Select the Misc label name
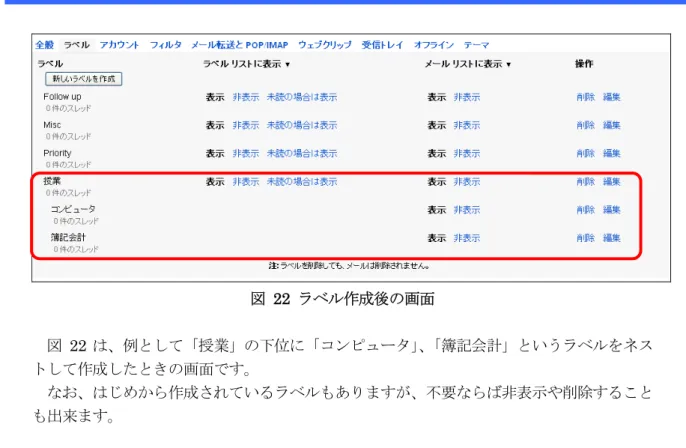This screenshot has width=686, height=448. (x=52, y=125)
